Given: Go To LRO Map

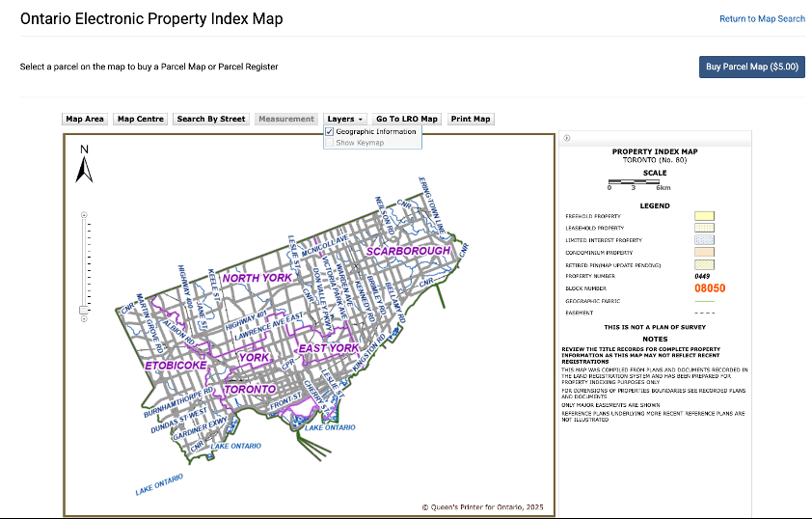Looking at the screenshot, I should pos(407,119).
